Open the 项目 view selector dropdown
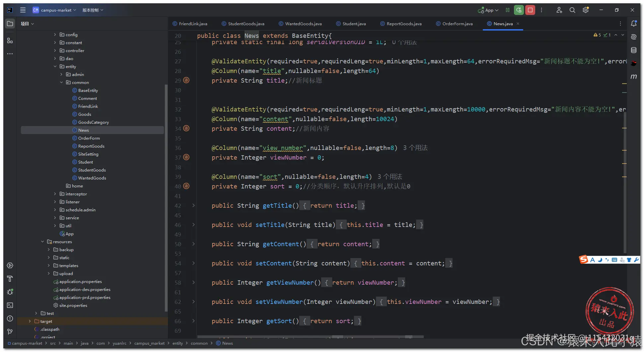 coord(27,24)
